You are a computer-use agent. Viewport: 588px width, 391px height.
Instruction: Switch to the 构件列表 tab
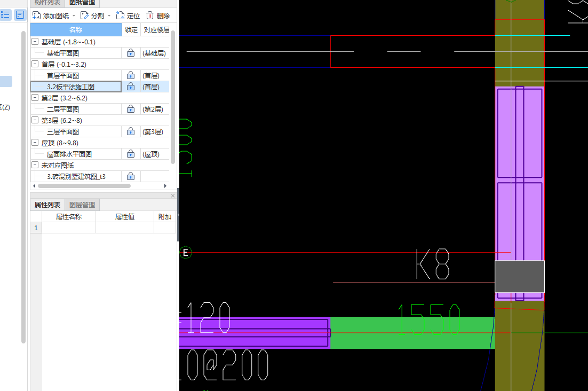[47, 3]
